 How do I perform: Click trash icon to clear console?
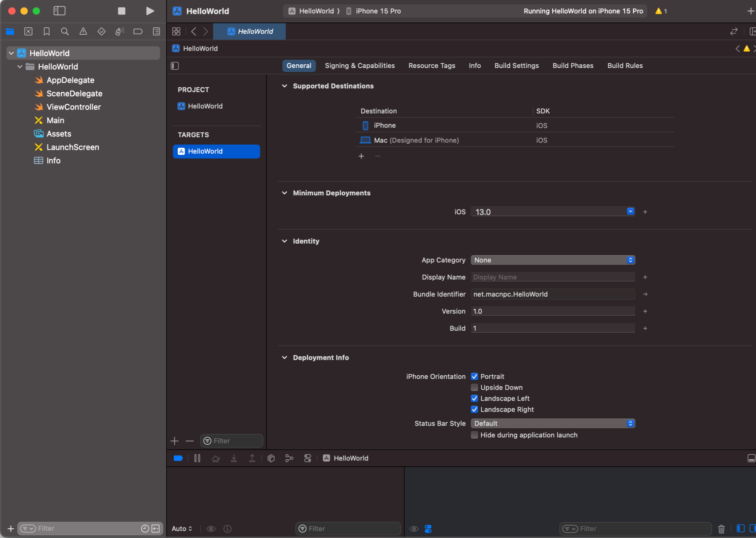pyautogui.click(x=721, y=529)
